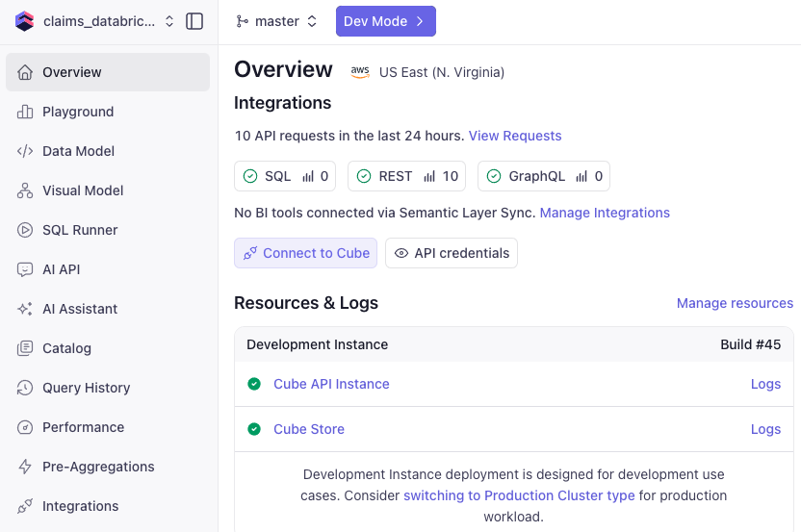
Task: Click the AI API chat icon
Action: click(25, 269)
